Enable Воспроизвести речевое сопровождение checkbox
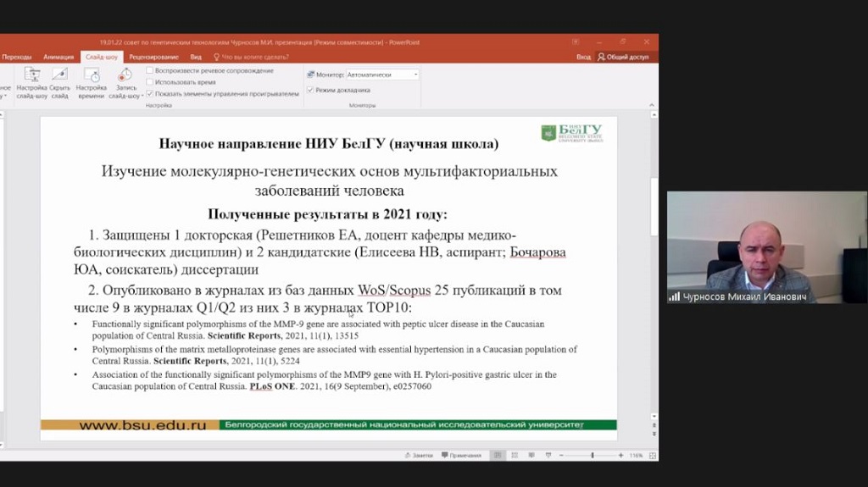The height and width of the screenshot is (487, 868). pos(150,70)
